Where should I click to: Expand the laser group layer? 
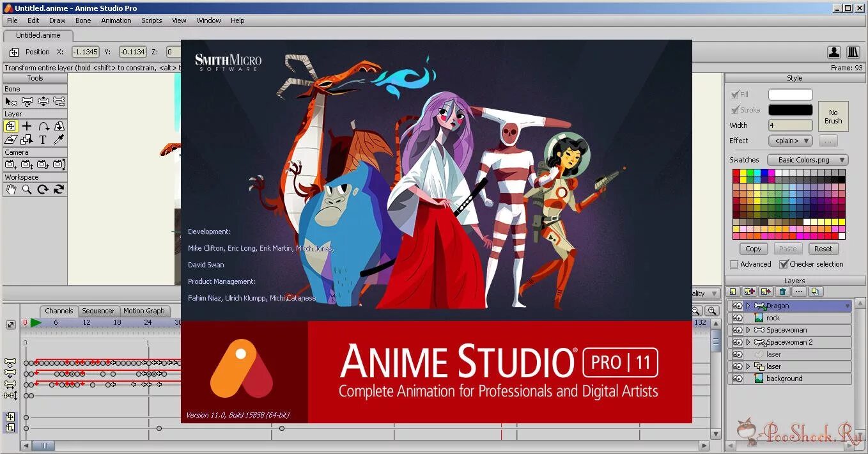748,366
